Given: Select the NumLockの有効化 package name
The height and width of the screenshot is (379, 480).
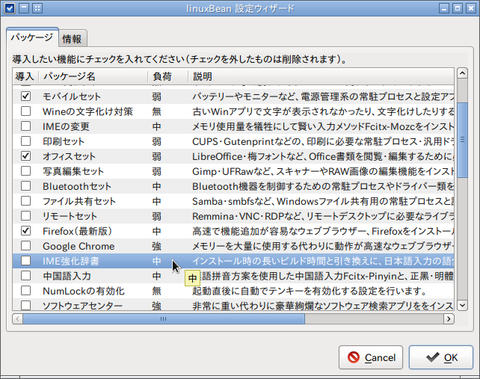Looking at the screenshot, I should 84,291.
